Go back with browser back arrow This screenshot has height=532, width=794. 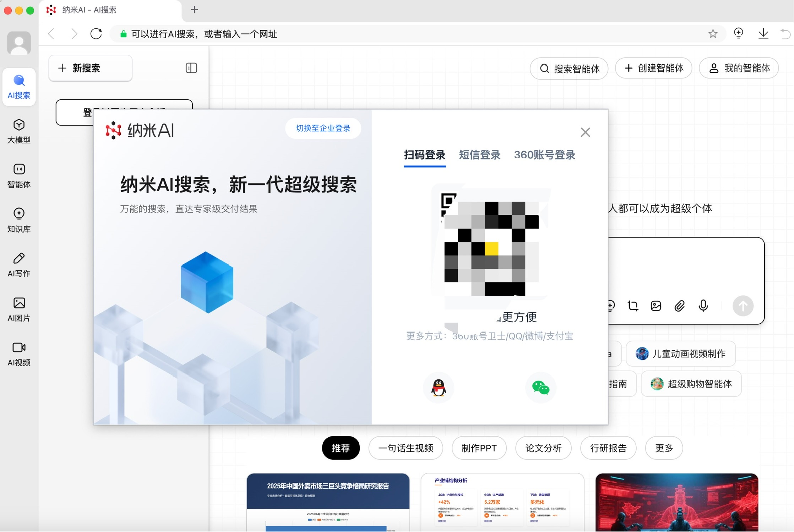click(x=52, y=34)
